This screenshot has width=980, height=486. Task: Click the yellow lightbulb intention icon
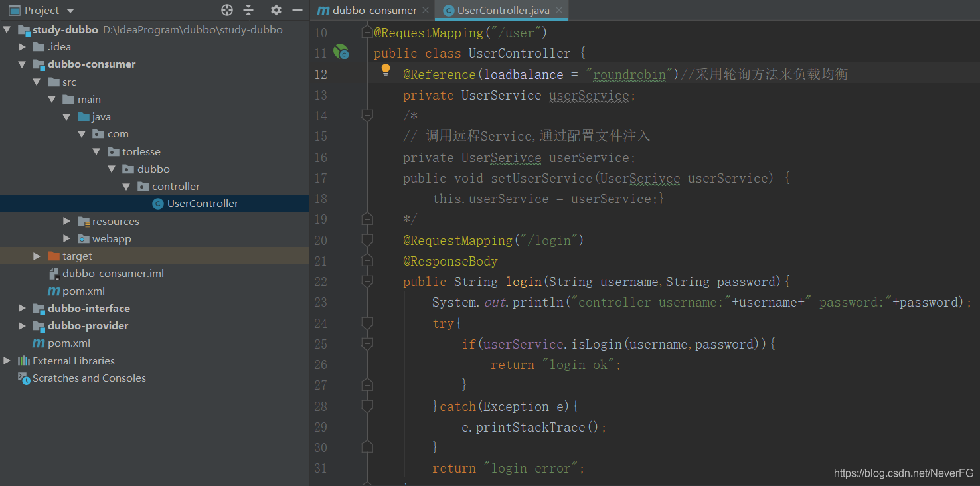(x=385, y=70)
